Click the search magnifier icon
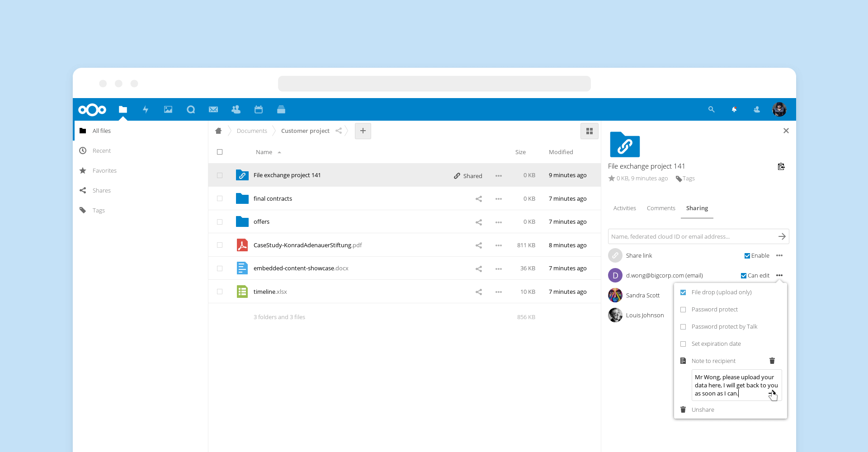Image resolution: width=868 pixels, height=452 pixels. (x=712, y=109)
